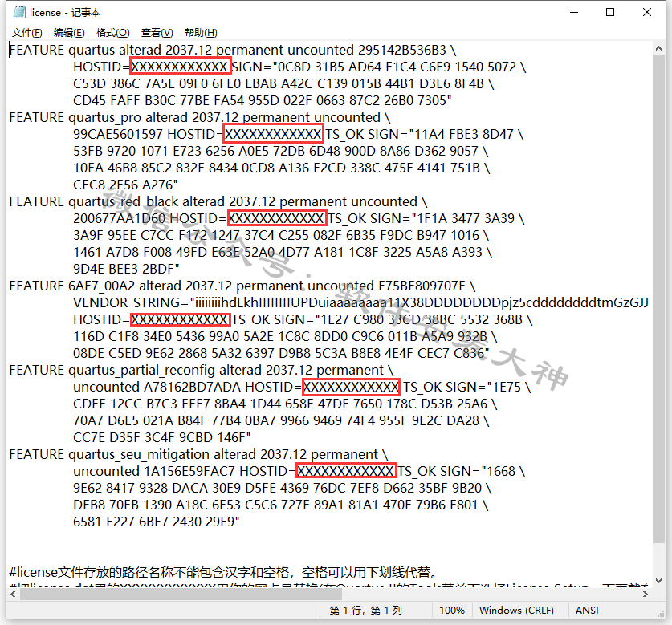672x625 pixels.
Task: Click the vertical scrollbar down arrow
Action: (658, 581)
